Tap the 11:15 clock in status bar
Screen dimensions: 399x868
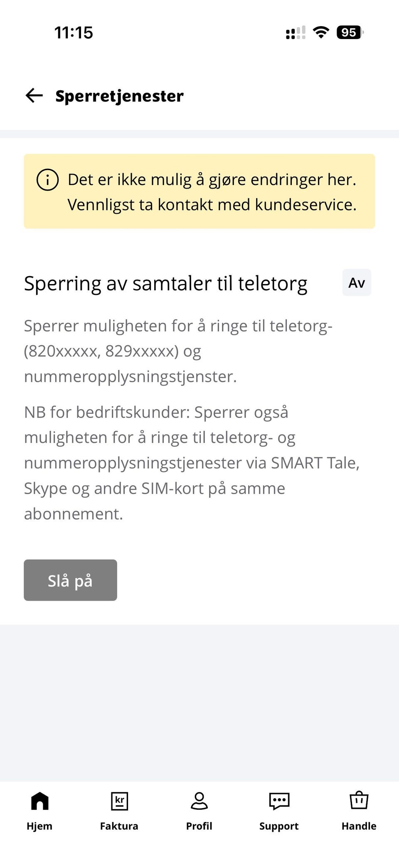tap(74, 33)
